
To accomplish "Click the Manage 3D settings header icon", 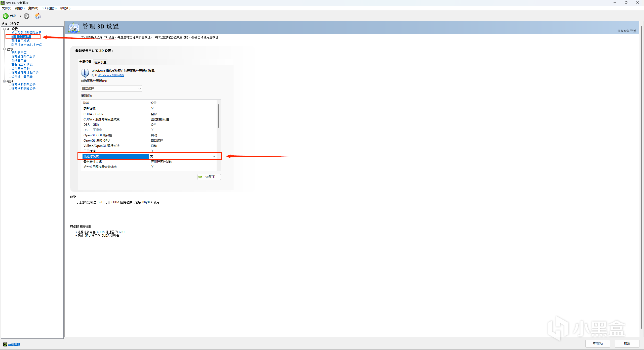I will coord(74,28).
